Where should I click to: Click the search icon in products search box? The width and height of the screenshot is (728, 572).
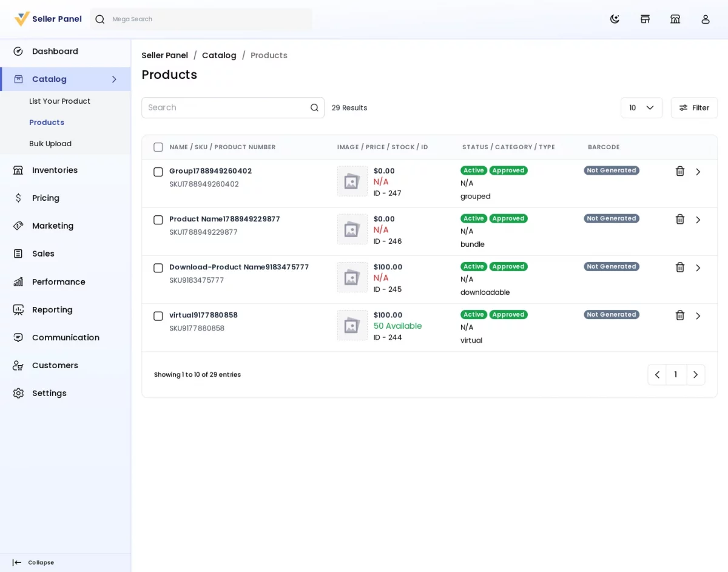point(314,108)
